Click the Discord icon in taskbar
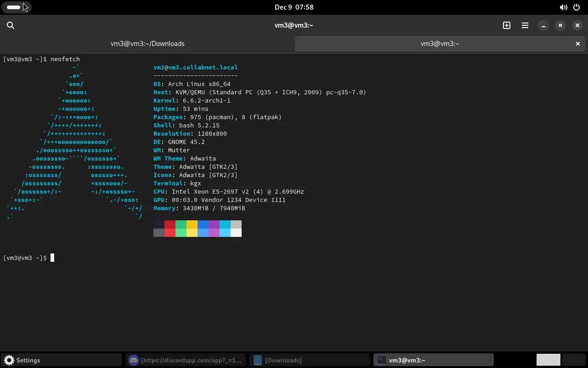The image size is (588, 368). 133,360
